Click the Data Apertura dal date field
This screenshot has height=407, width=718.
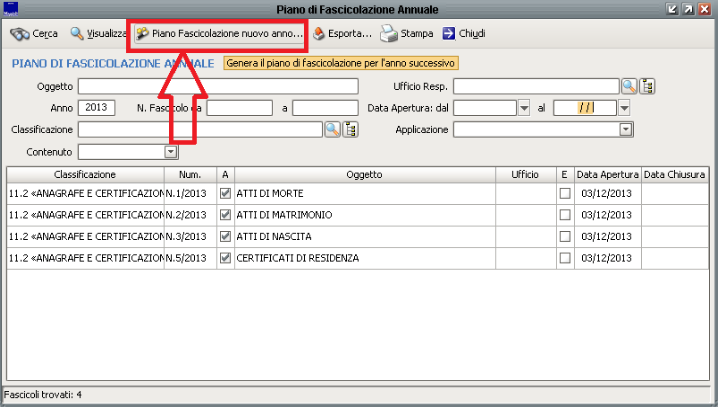[x=485, y=108]
